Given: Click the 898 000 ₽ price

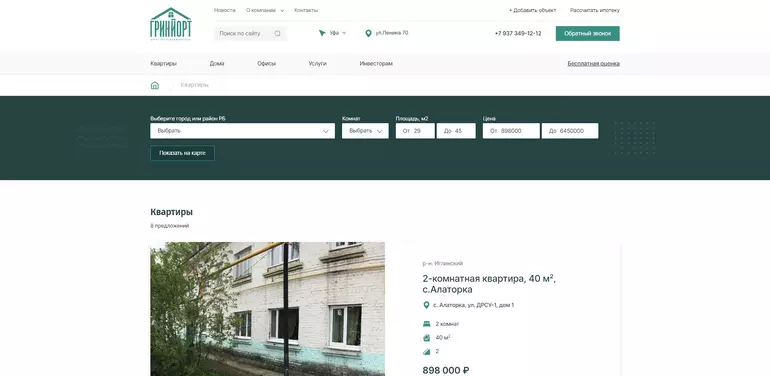Looking at the screenshot, I should (x=446, y=371).
